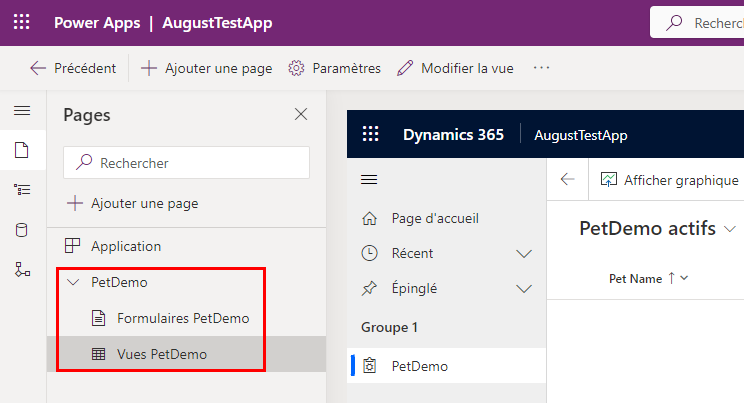Click the PetDemo entity icon in site map
This screenshot has width=744, height=403.
[369, 366]
